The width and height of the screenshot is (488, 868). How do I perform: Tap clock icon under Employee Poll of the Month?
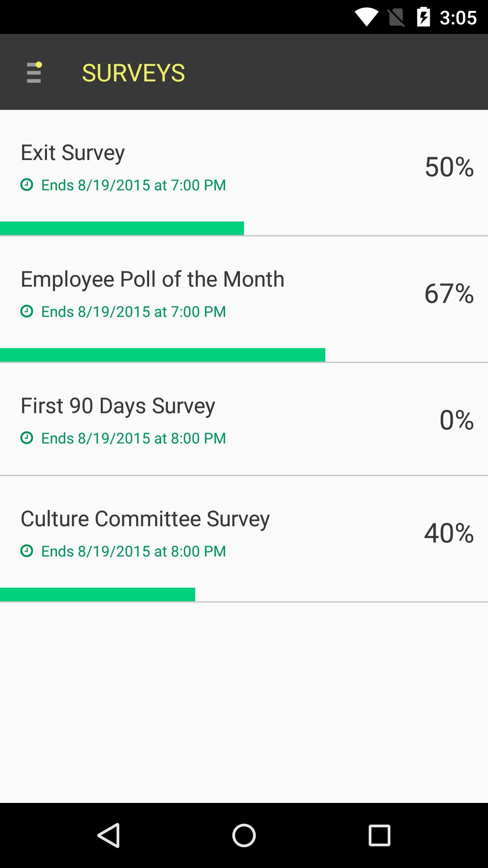click(27, 311)
